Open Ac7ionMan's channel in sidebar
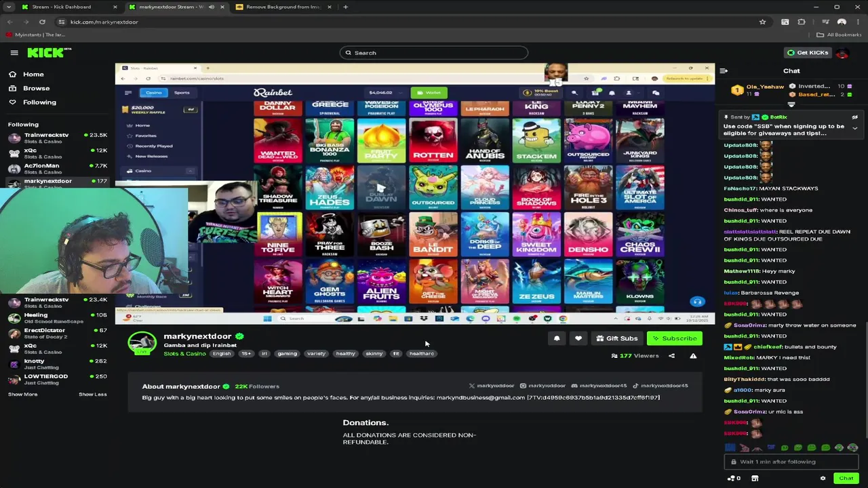This screenshot has height=488, width=868. (x=57, y=168)
